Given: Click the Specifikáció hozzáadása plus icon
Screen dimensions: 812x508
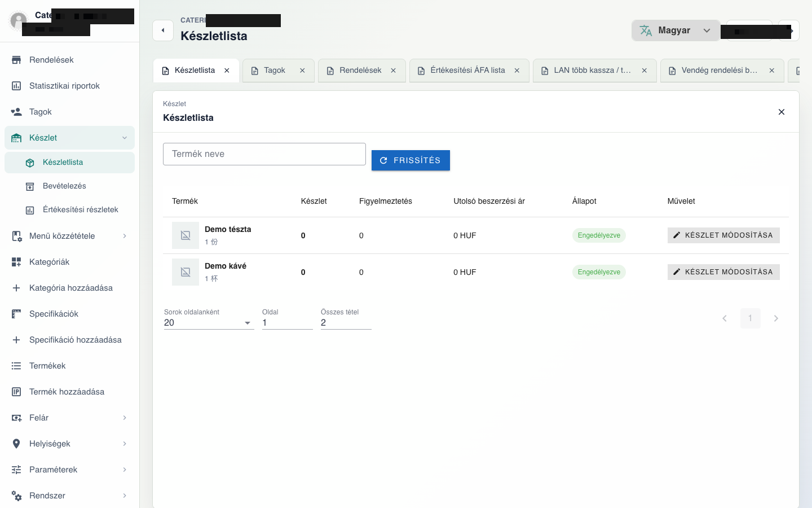Looking at the screenshot, I should click(x=16, y=340).
